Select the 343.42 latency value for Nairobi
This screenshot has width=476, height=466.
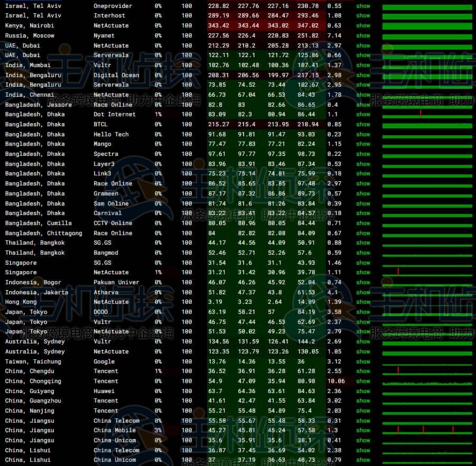[x=218, y=25]
